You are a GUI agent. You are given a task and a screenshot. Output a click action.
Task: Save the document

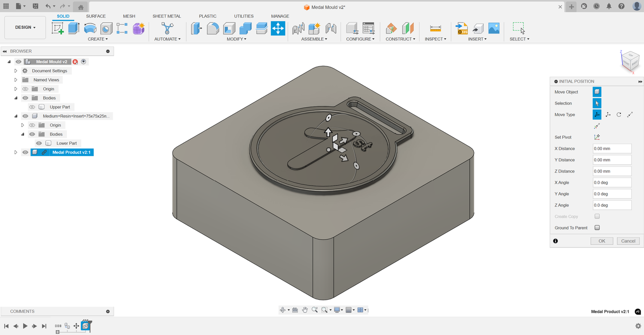[x=36, y=6]
